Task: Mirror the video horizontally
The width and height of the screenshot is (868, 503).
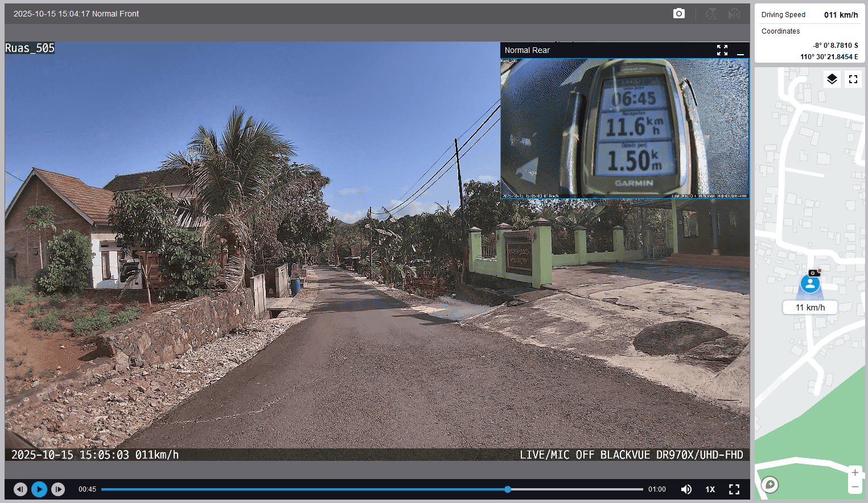Action: tap(734, 14)
